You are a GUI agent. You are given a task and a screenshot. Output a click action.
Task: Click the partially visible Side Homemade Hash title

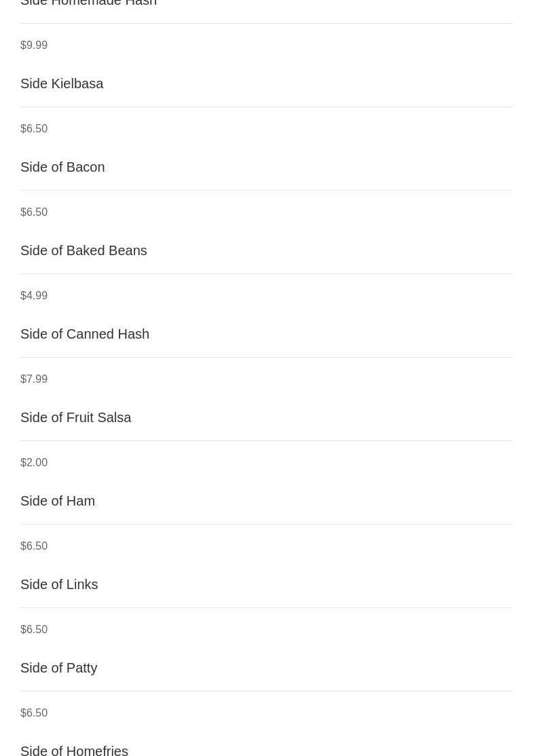[88, 3]
